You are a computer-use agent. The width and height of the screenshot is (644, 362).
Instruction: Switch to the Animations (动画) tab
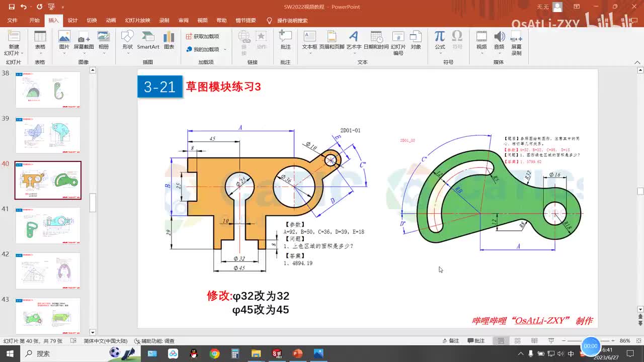point(111,21)
